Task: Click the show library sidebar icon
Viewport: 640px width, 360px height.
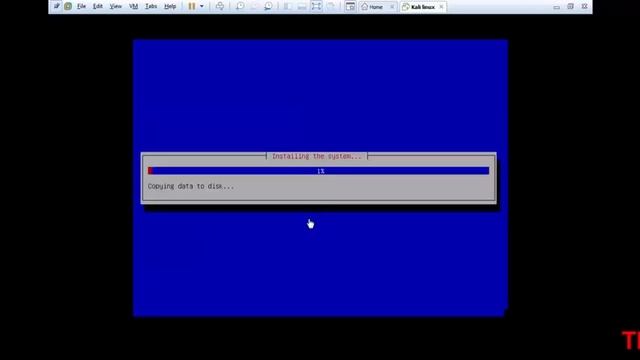Action: [287, 6]
